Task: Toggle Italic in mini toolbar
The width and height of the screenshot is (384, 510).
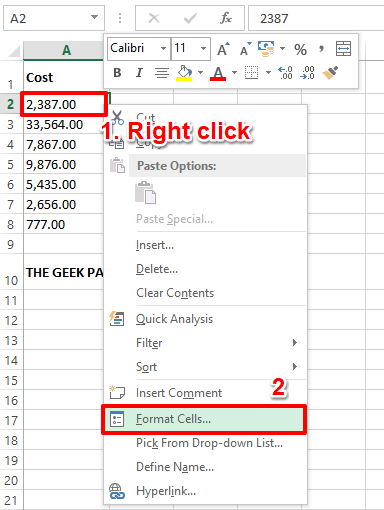Action: pos(139,73)
